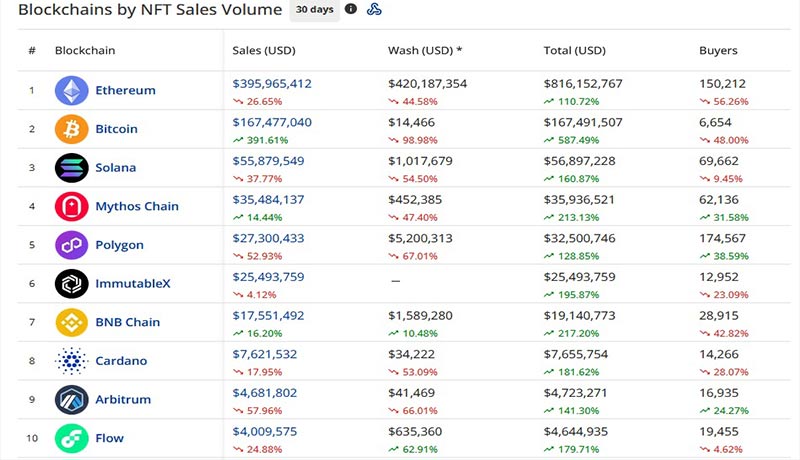
Task: Select Cardano total $7,655,754
Action: 576,354
